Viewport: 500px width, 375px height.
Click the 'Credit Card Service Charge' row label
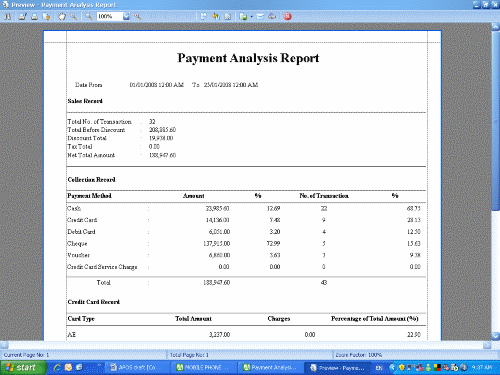coord(102,267)
